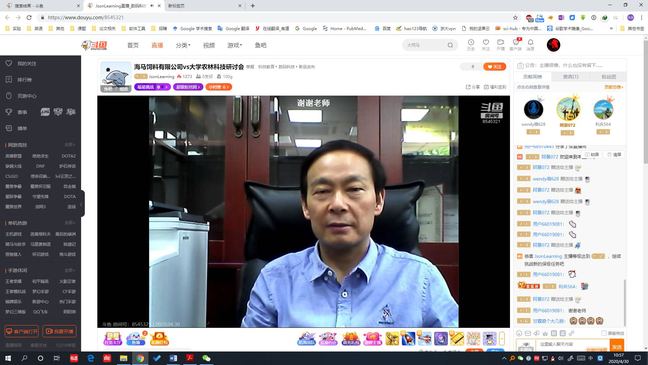Toggle the checkbox above chat input
648x365 pixels.
pos(604,333)
